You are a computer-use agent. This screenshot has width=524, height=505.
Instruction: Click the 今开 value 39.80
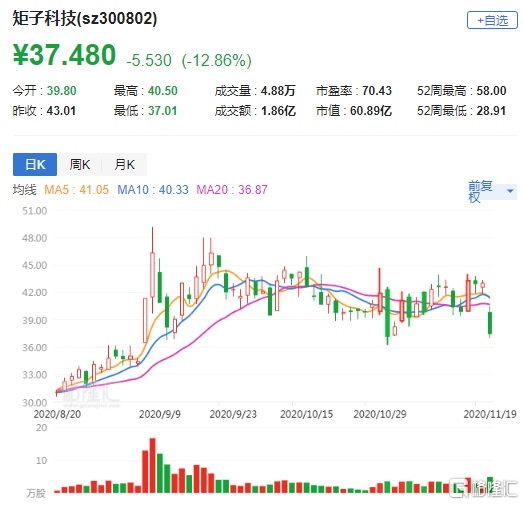[61, 91]
